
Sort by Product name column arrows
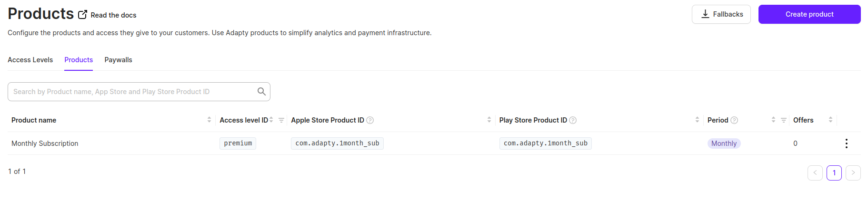[209, 120]
